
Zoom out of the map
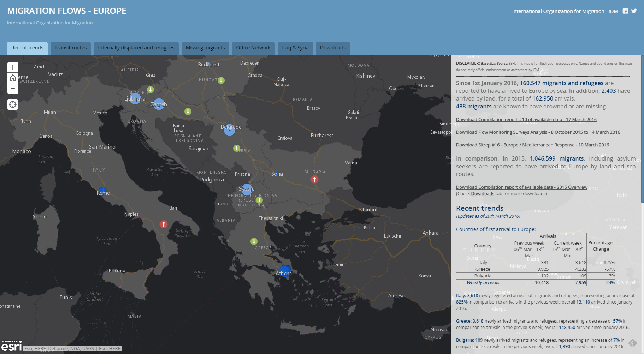click(x=13, y=88)
